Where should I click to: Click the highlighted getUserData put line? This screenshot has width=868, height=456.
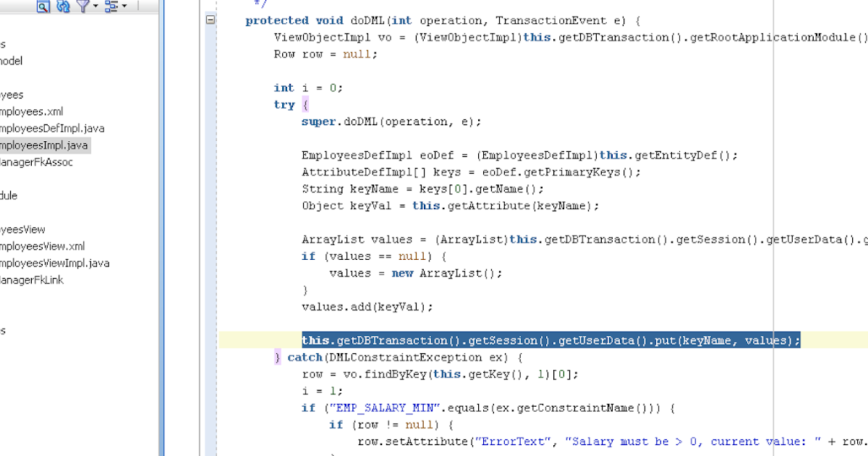550,340
